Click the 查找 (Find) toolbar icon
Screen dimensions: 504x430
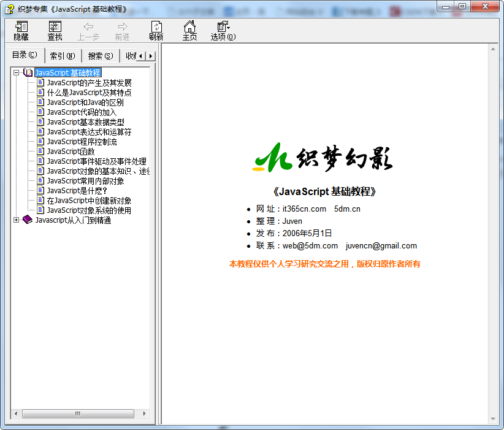pyautogui.click(x=55, y=30)
